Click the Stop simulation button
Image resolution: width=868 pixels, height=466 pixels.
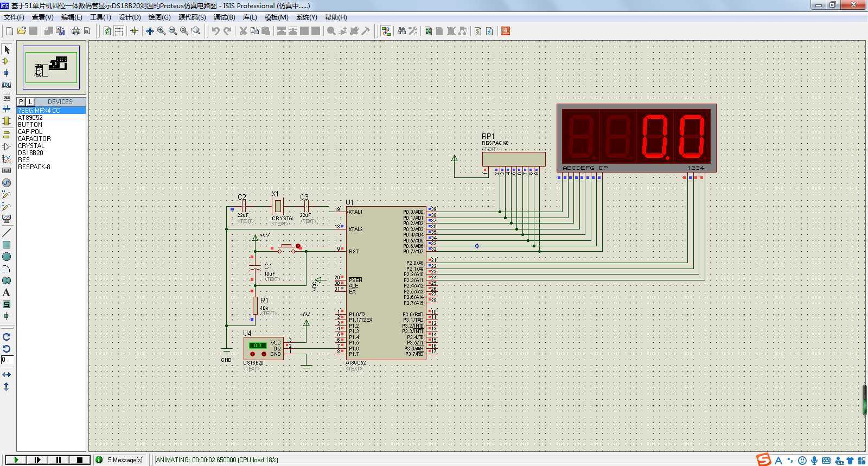(x=80, y=459)
